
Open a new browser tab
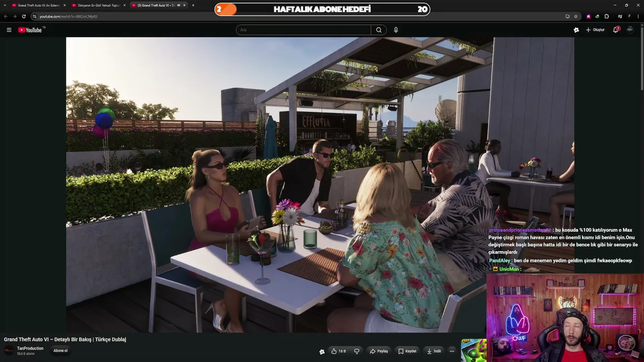(193, 5)
